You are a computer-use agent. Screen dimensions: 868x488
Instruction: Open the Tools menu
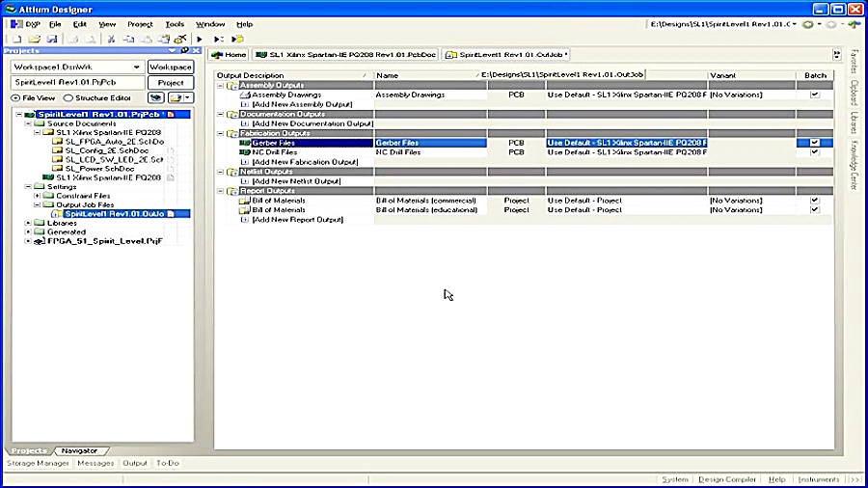[x=175, y=23]
